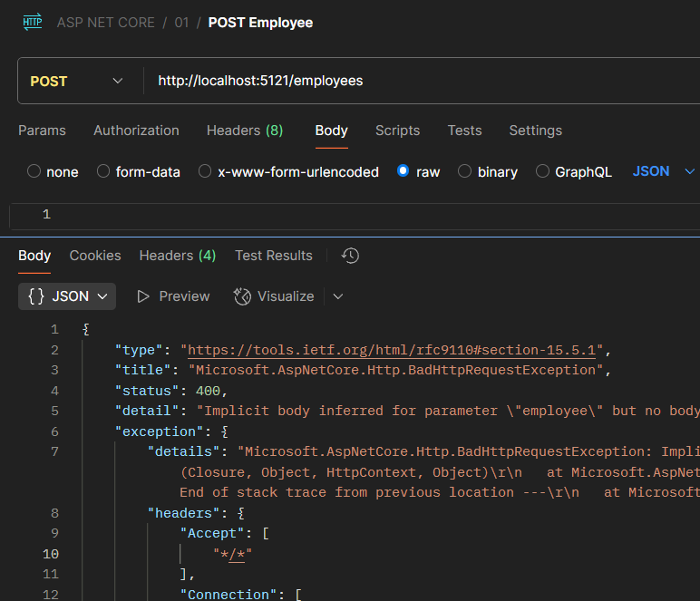Viewport: 700px width, 601px height.
Task: Open the rfc9110 URL in response
Action: tap(393, 350)
